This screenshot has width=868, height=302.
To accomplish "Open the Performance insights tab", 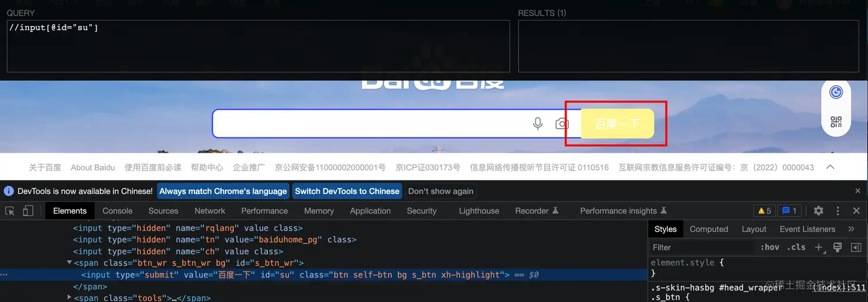I will [x=623, y=211].
